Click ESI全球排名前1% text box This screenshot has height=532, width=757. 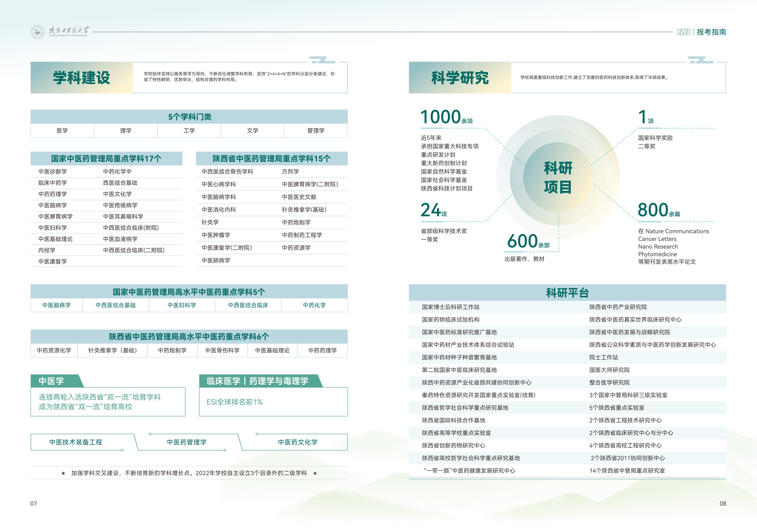pyautogui.click(x=235, y=402)
